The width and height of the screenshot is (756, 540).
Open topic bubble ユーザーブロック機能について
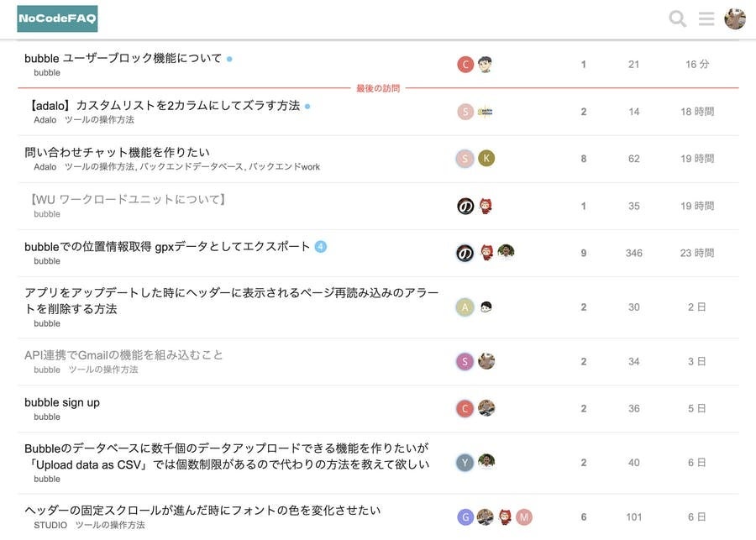(123, 58)
